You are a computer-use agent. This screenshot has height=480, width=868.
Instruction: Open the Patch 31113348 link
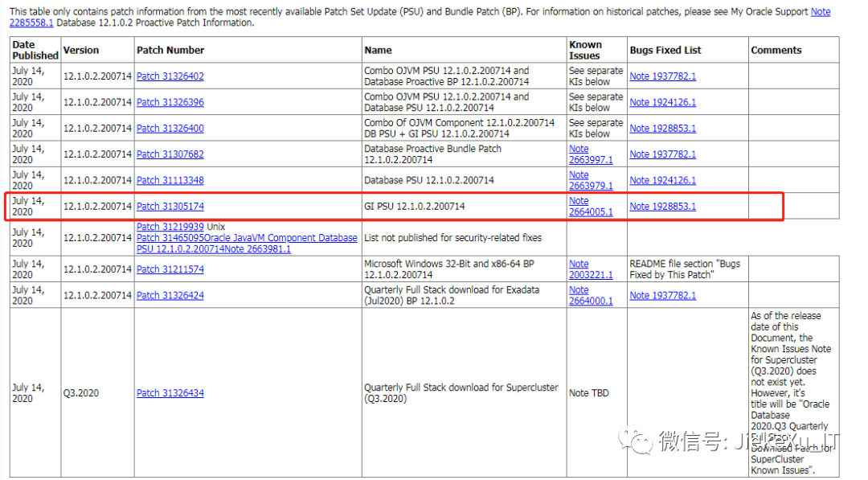(x=170, y=180)
